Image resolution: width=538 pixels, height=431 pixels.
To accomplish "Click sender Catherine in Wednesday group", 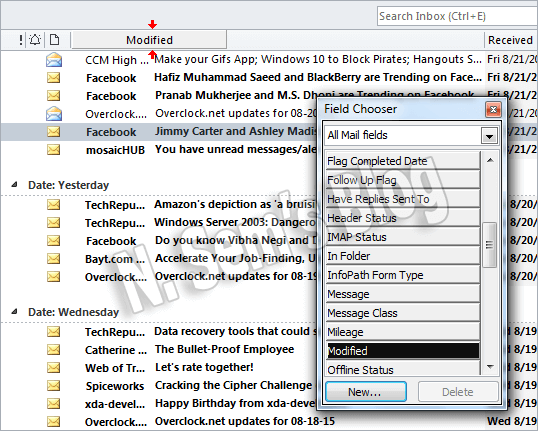I will pyautogui.click(x=116, y=350).
